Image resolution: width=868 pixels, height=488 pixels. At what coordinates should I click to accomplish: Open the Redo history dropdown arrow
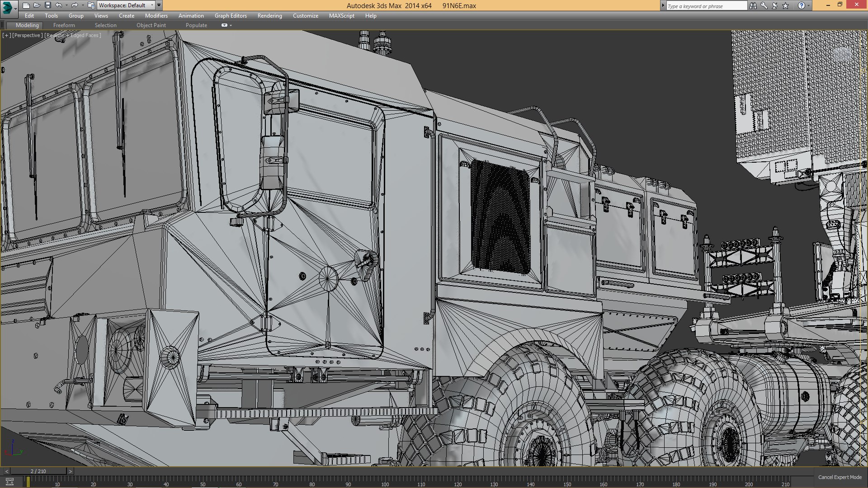pos(82,5)
